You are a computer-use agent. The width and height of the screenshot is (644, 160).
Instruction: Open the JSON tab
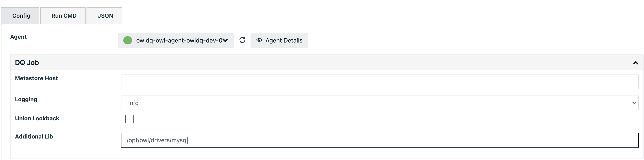[105, 16]
